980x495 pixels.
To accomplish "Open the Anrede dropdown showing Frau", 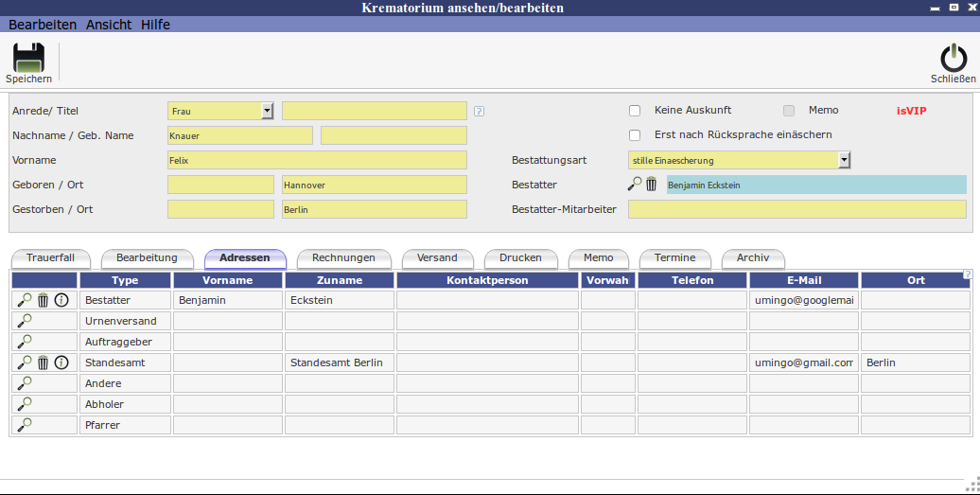I will click(x=267, y=111).
